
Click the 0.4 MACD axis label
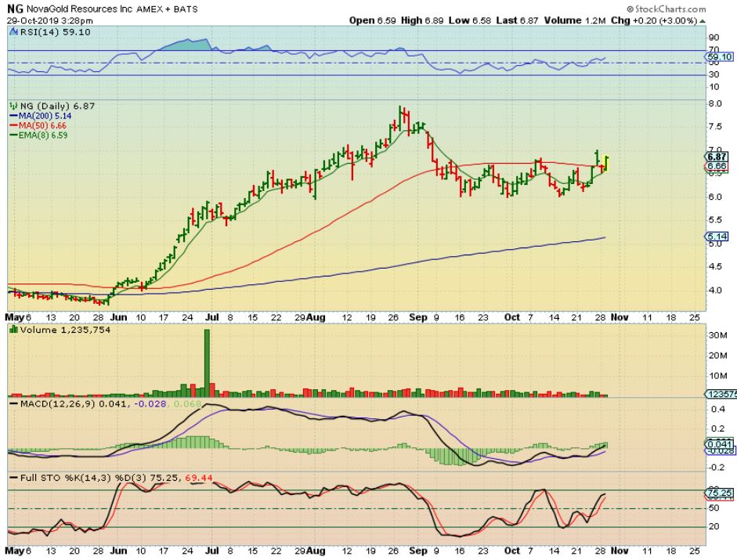click(x=717, y=409)
